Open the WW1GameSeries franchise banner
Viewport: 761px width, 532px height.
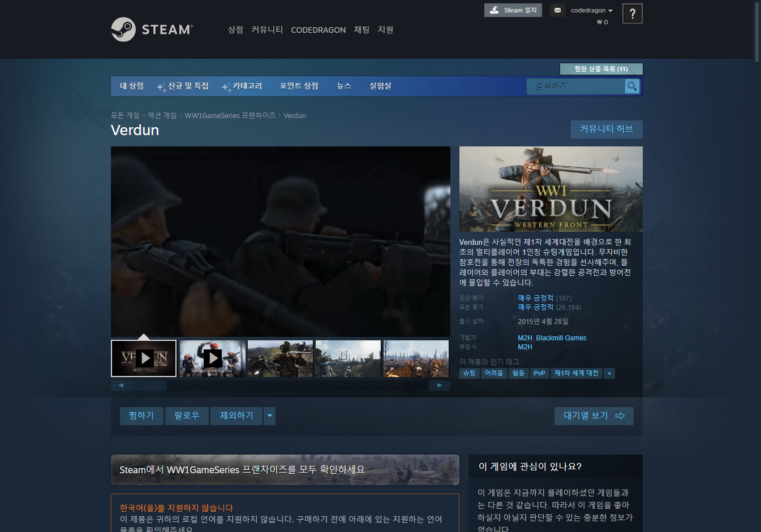285,470
